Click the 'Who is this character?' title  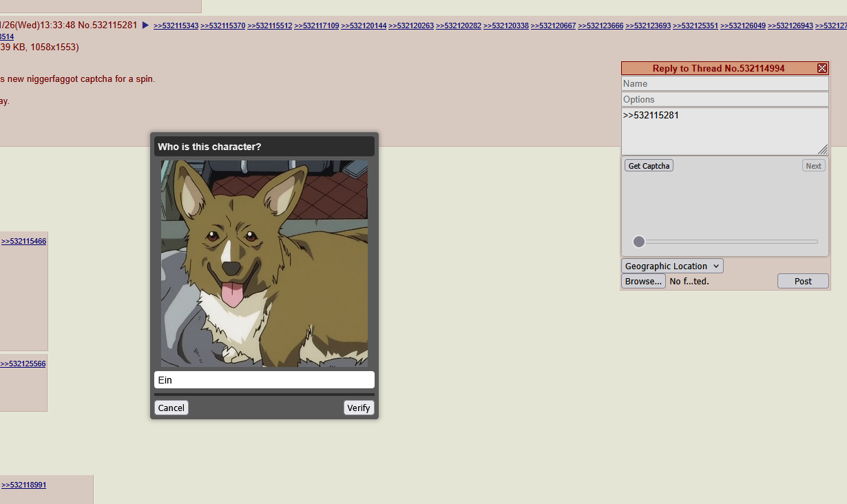[x=209, y=147]
